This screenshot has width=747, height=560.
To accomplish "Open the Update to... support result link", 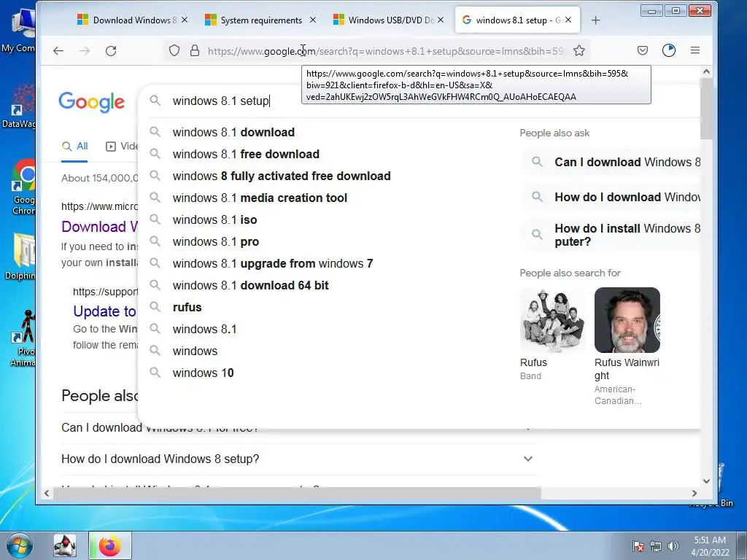I will coord(105,311).
